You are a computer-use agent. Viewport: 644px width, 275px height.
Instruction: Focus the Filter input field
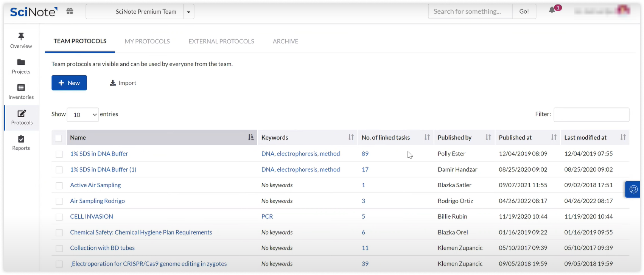point(591,115)
